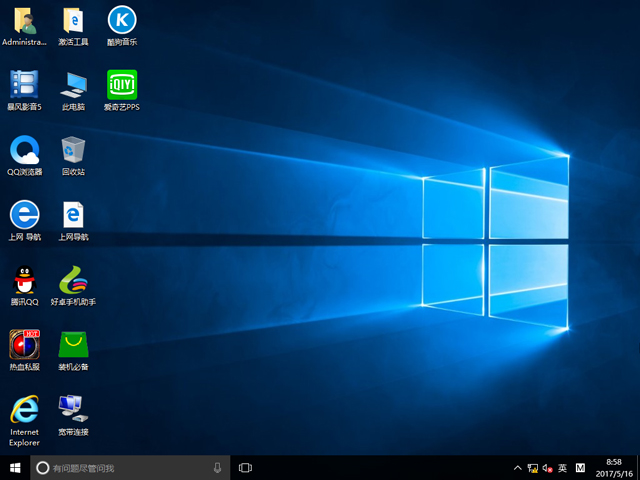Expand hidden system tray icons
The width and height of the screenshot is (640, 480).
point(517,467)
